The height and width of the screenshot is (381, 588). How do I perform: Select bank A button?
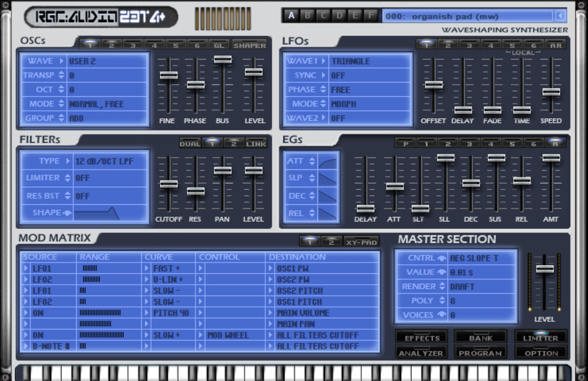click(x=291, y=16)
